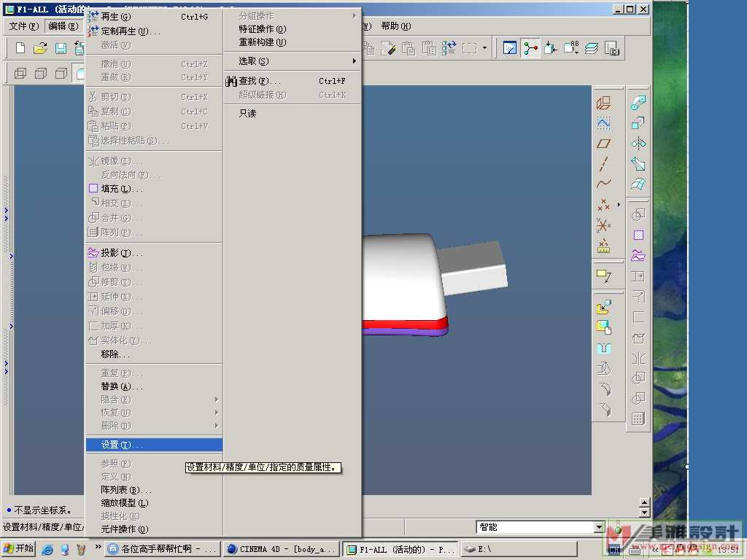
Task: Switch to 各位高手帮帮忙啊 taskbar window
Action: (163, 549)
